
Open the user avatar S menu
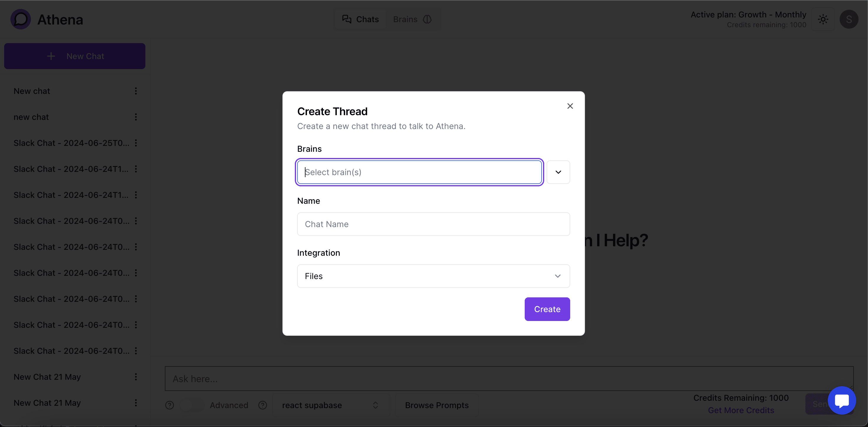[x=849, y=19]
